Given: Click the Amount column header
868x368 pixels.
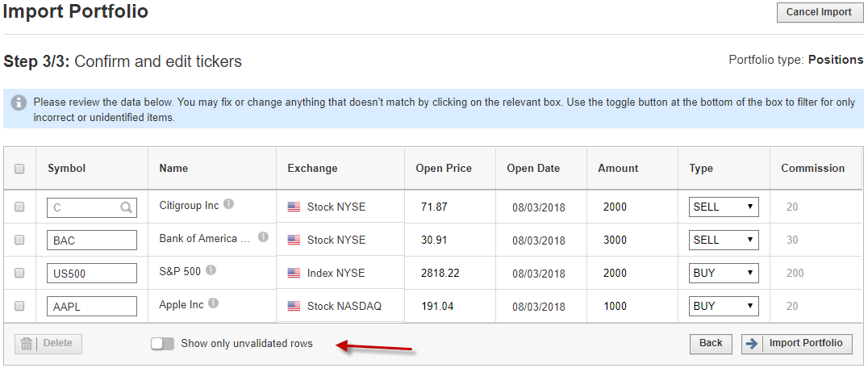Looking at the screenshot, I should pos(619,168).
